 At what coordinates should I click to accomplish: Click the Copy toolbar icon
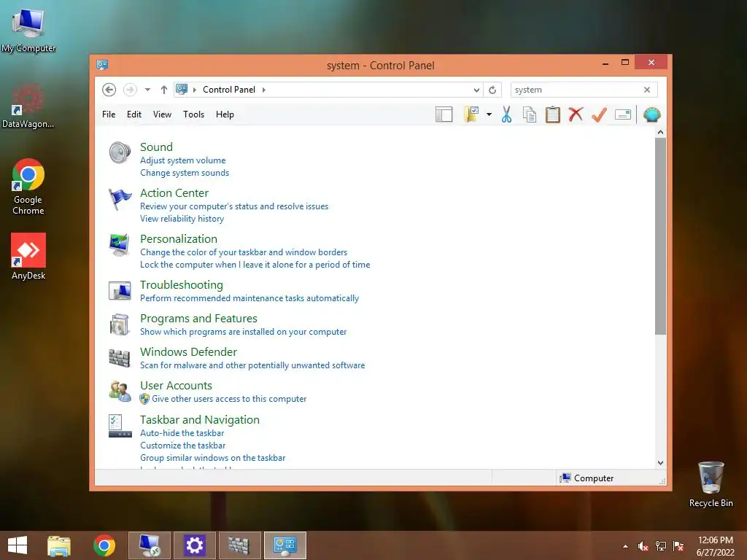point(530,114)
